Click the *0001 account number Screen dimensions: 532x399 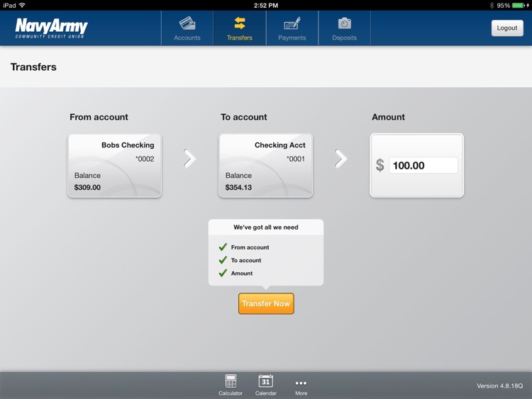tap(296, 159)
